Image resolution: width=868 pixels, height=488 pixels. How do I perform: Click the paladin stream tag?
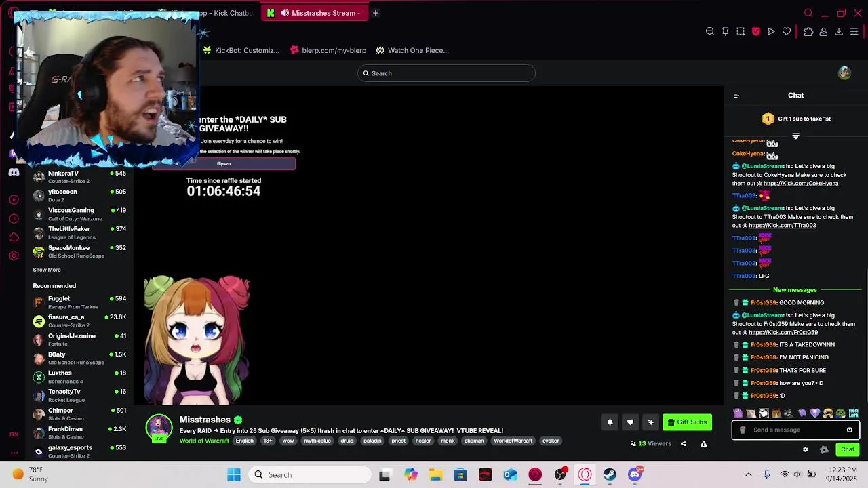[x=372, y=441]
